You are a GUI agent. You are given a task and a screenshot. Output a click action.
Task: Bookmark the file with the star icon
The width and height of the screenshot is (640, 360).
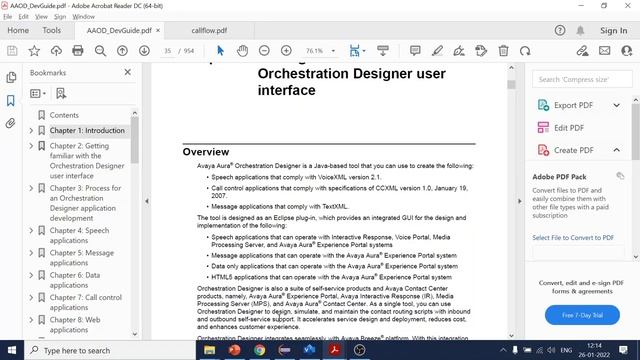click(x=34, y=51)
